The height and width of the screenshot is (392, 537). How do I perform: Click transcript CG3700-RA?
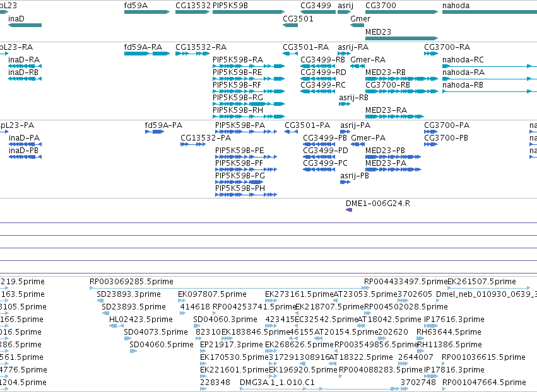pyautogui.click(x=431, y=54)
